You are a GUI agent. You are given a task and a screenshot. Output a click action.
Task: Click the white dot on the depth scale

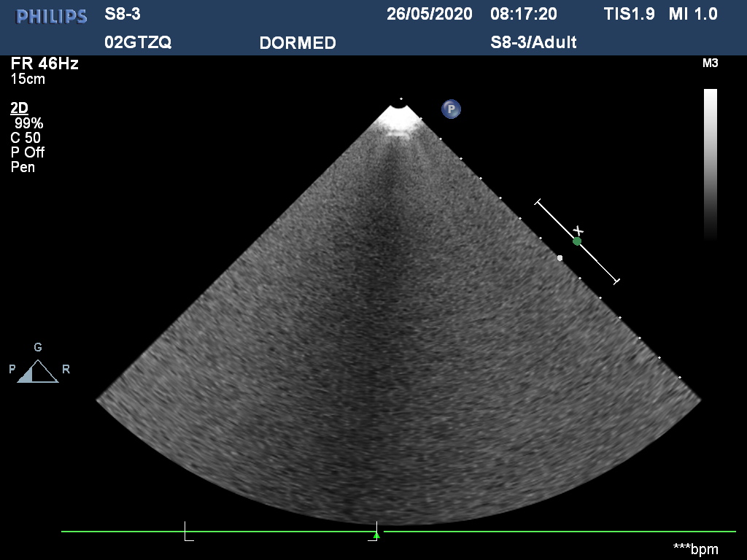coord(560,258)
